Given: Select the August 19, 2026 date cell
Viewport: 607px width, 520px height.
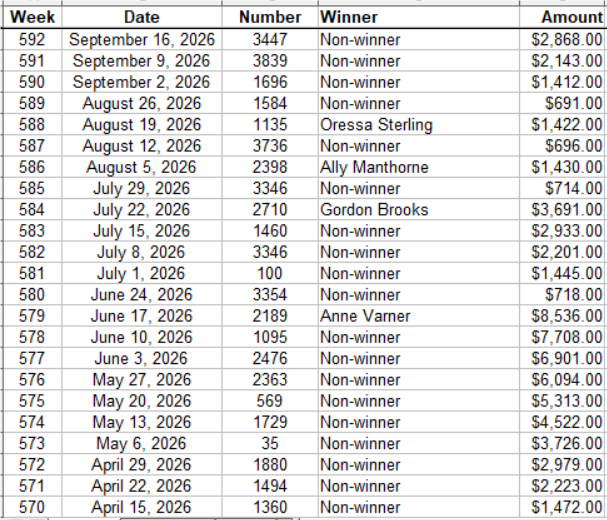Looking at the screenshot, I should [142, 125].
